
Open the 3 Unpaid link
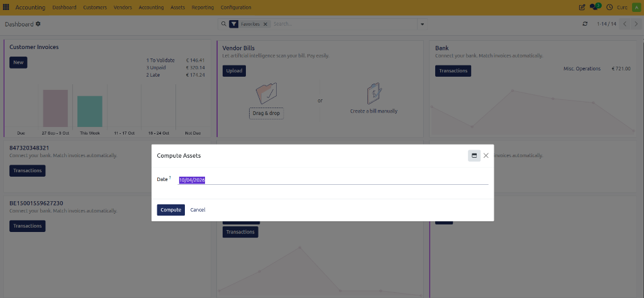[x=156, y=68]
